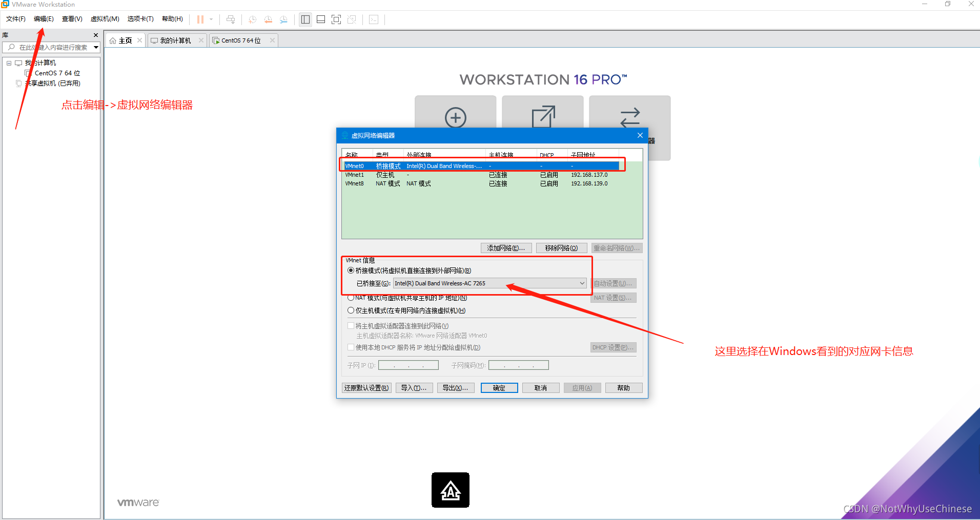Close the library panel with its X

click(96, 35)
